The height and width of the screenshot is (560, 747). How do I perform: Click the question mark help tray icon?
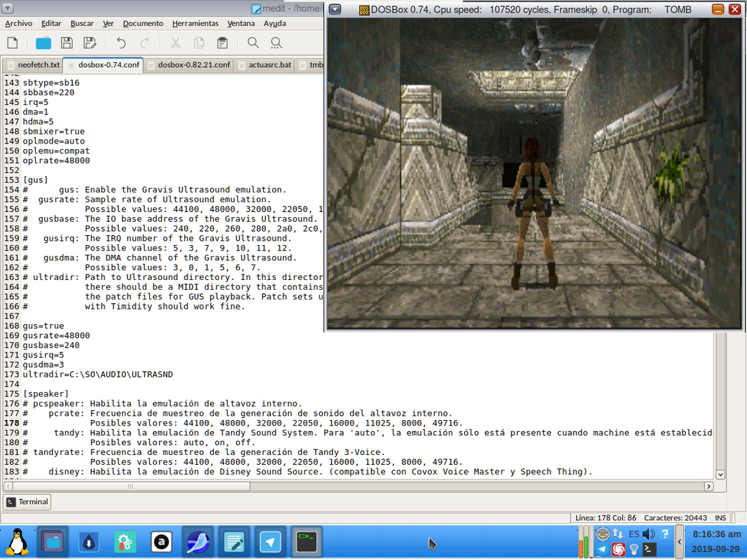[665, 534]
